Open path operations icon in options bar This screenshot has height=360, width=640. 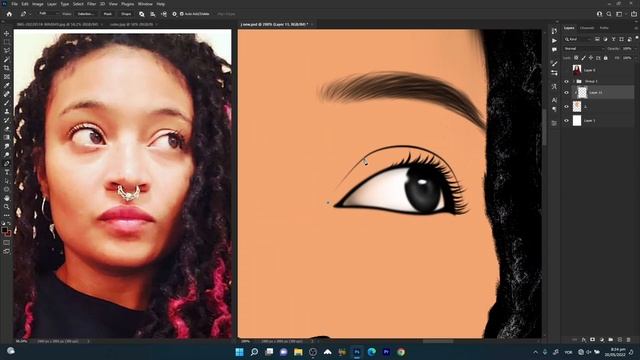(142, 14)
